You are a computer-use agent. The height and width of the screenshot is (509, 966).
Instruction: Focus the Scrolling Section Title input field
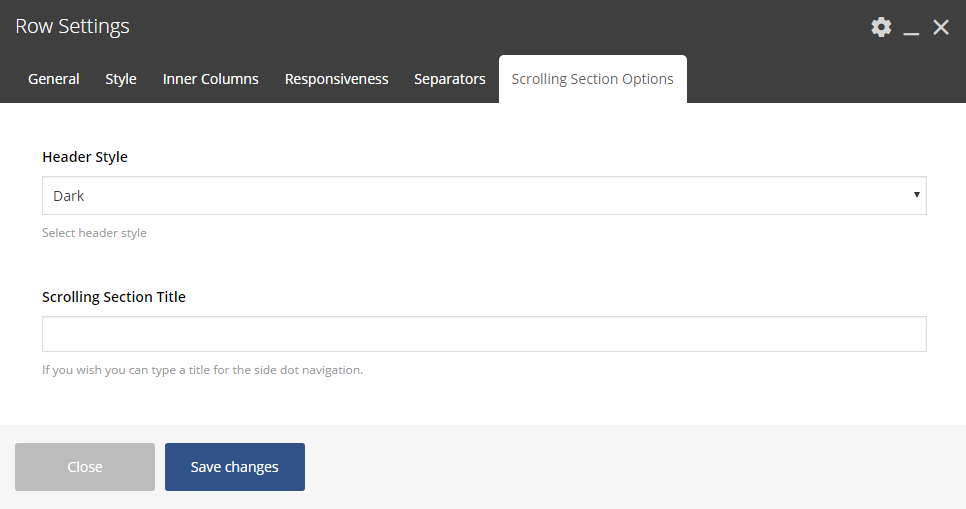click(484, 334)
